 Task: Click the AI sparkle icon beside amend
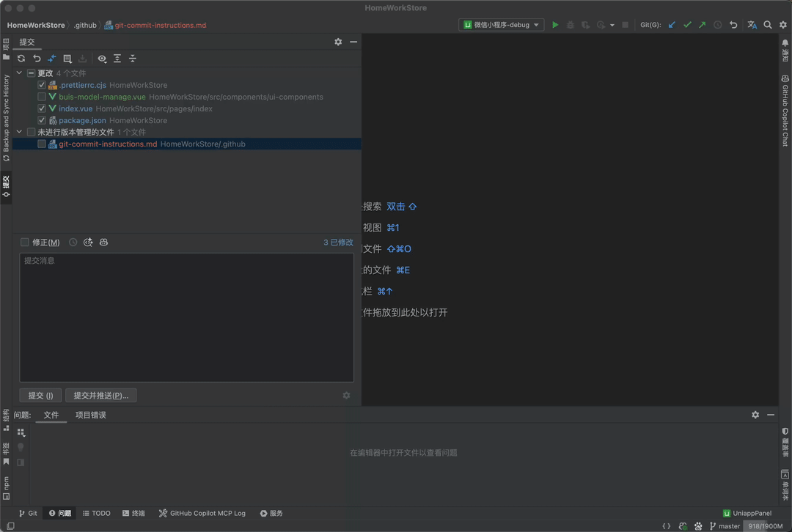[88, 243]
